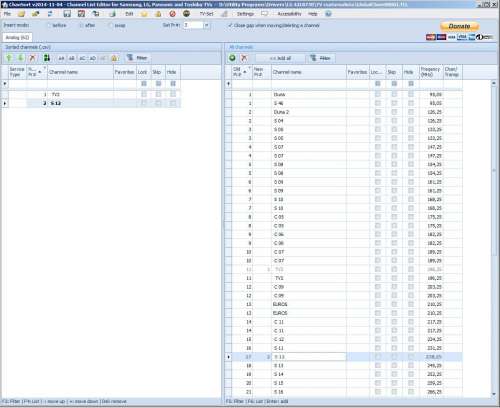This screenshot has width=500, height=408.
Task: Open Lock filter in All channels filter row
Action: pyautogui.click(x=378, y=84)
